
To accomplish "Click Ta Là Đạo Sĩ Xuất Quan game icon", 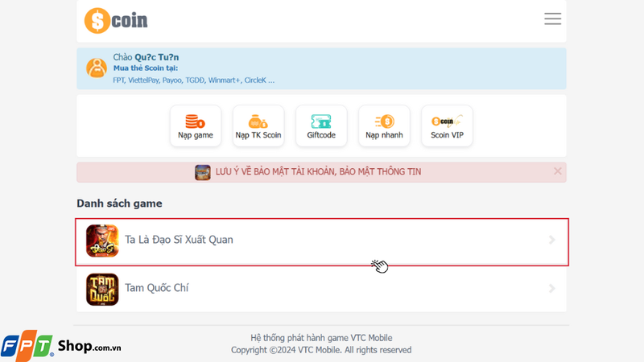I will (102, 241).
